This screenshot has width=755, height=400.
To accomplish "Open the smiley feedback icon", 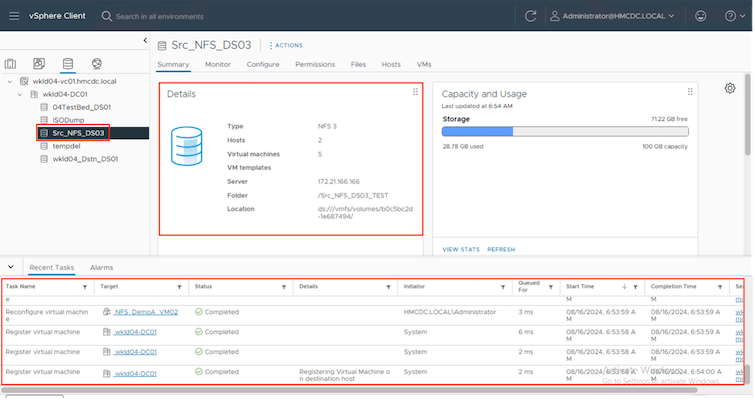I will [699, 16].
